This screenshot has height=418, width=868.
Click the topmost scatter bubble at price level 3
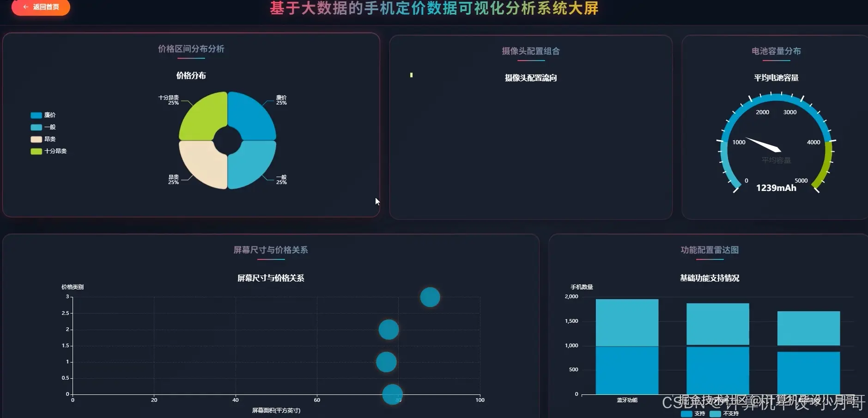coord(430,297)
